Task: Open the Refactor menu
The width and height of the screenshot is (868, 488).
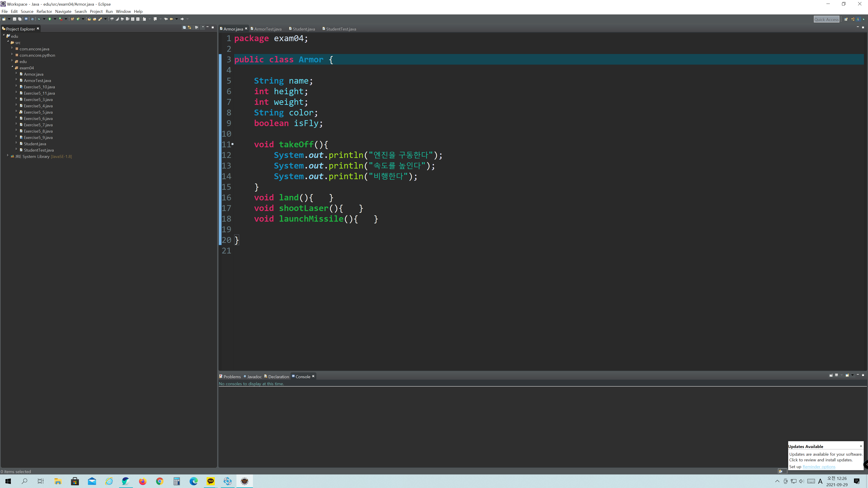Action: [44, 12]
